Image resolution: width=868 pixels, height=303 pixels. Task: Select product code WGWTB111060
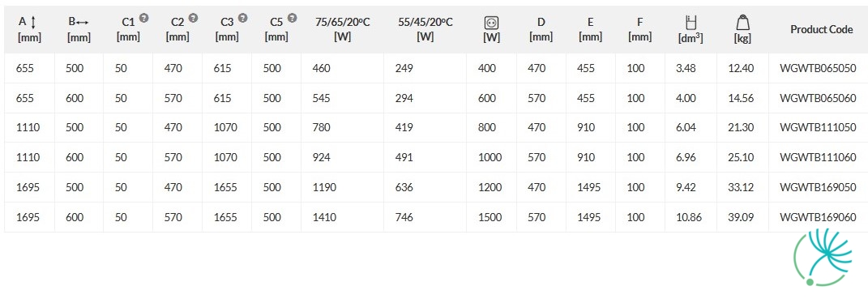click(x=818, y=158)
